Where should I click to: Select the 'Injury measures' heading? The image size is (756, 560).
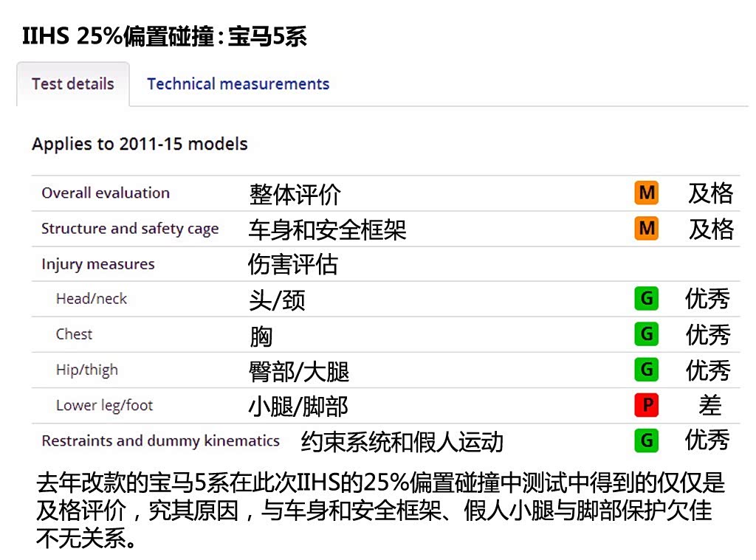click(x=98, y=264)
